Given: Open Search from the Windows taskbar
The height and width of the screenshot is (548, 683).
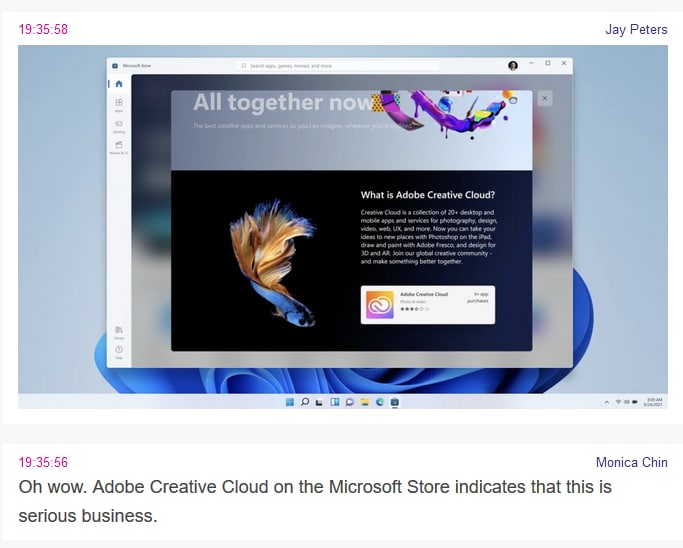Looking at the screenshot, I should click(x=305, y=402).
